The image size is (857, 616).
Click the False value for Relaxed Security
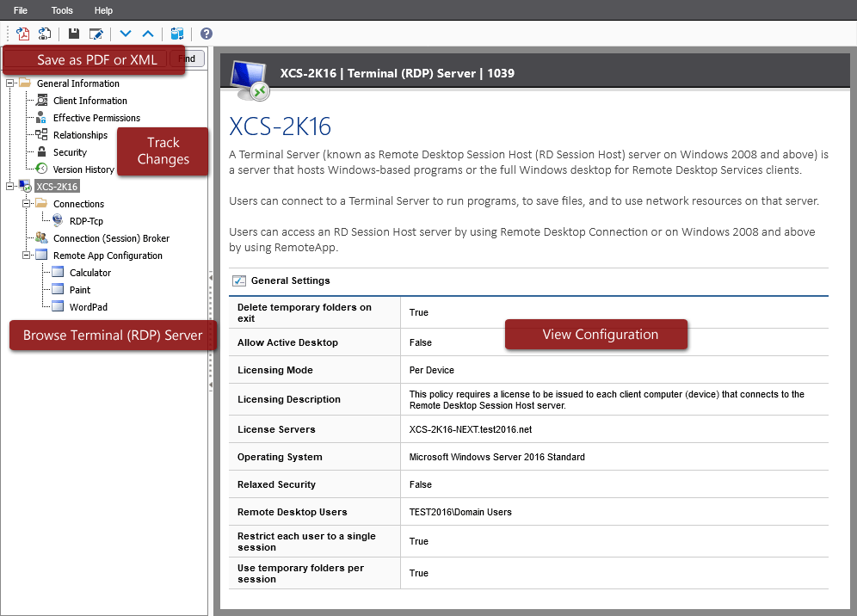(420, 485)
